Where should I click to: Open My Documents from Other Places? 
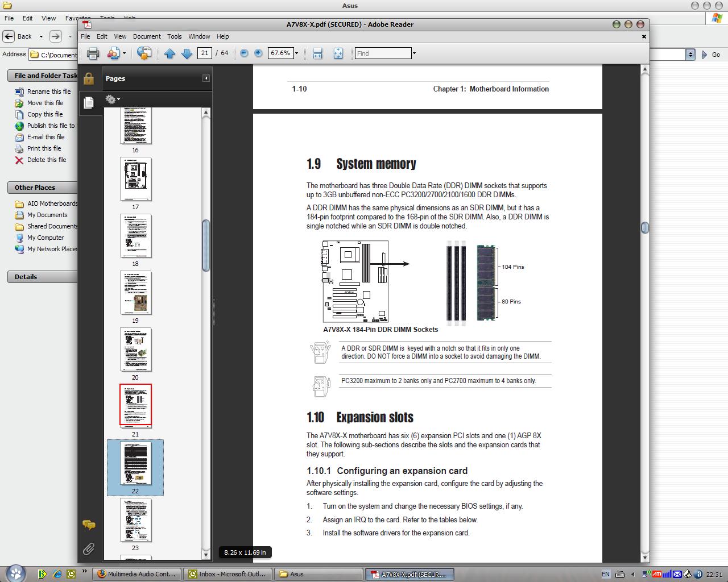(47, 215)
